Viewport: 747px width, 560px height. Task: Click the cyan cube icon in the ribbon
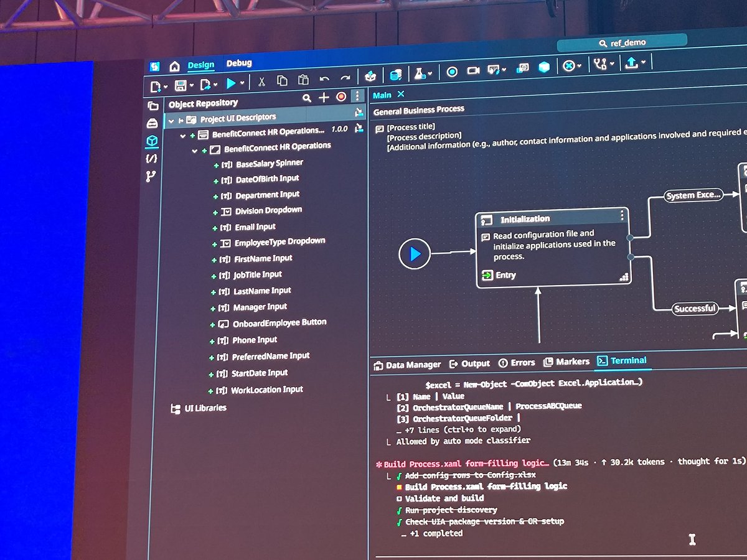(544, 67)
